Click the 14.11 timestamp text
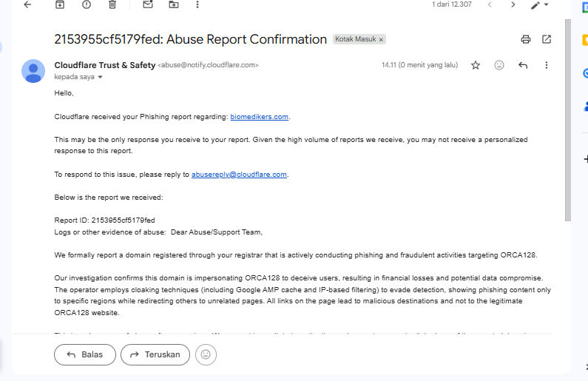This screenshot has height=381, width=588. 419,65
